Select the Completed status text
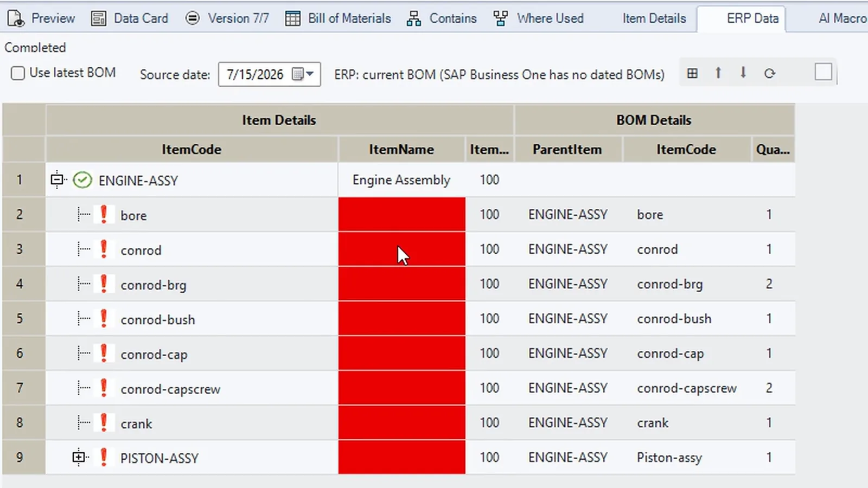Image resolution: width=868 pixels, height=488 pixels. (x=35, y=48)
